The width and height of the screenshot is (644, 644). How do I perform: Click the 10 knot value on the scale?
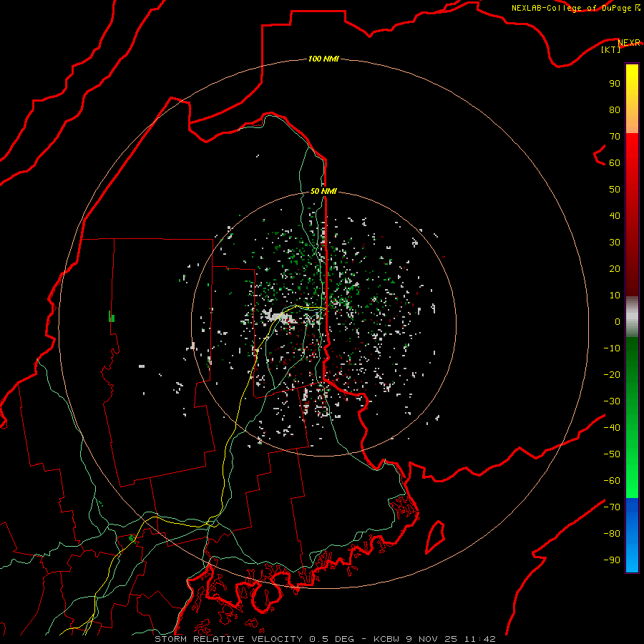point(615,296)
